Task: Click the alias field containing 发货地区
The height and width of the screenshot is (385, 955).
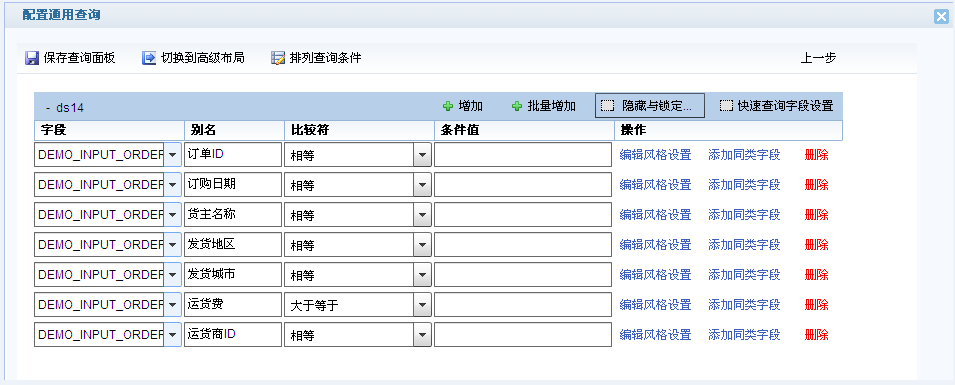Action: (233, 245)
